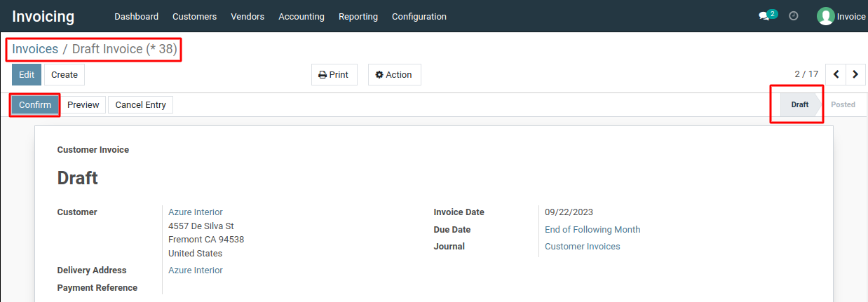Click the user avatar icon
Screen dimensions: 868x302
pos(825,16)
